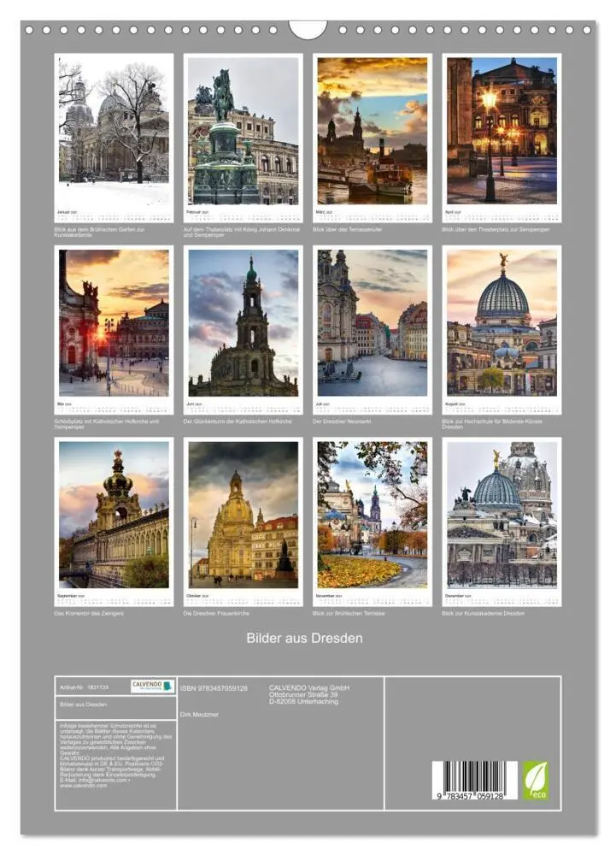Open the Januar snowy Kunstakademie thumbnail

[114, 138]
